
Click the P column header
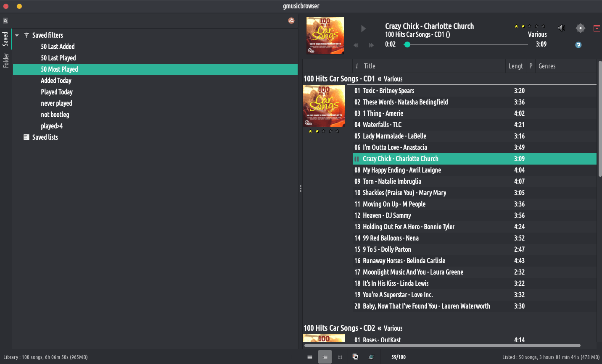click(x=531, y=66)
